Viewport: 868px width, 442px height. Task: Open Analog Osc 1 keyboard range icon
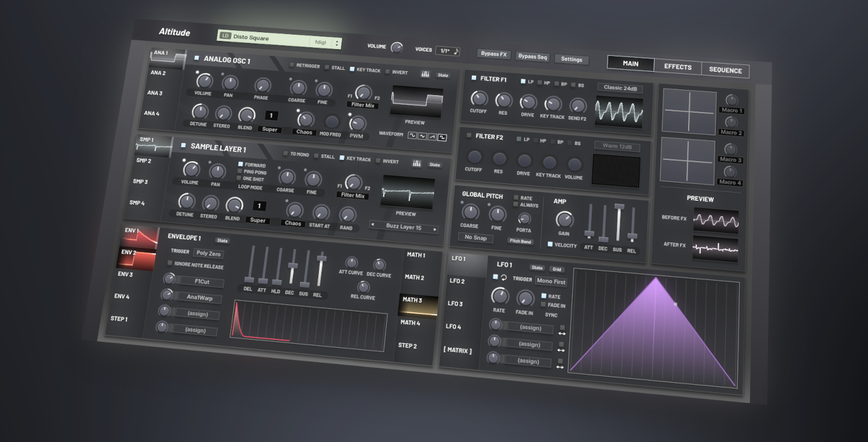[x=425, y=74]
